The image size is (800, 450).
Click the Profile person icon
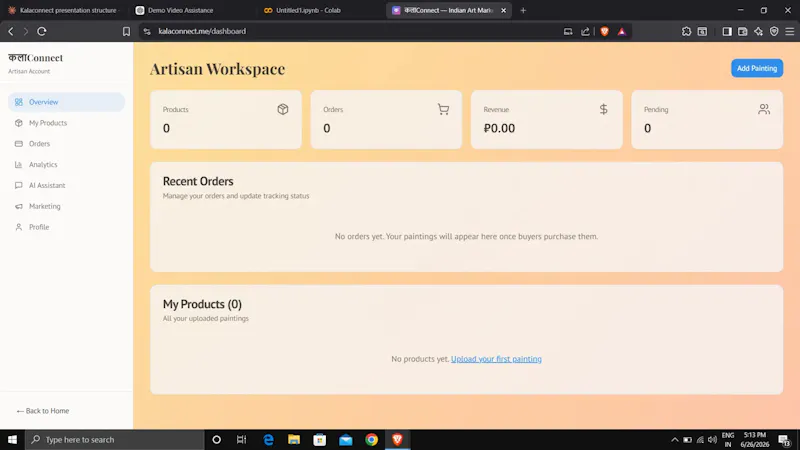click(19, 228)
